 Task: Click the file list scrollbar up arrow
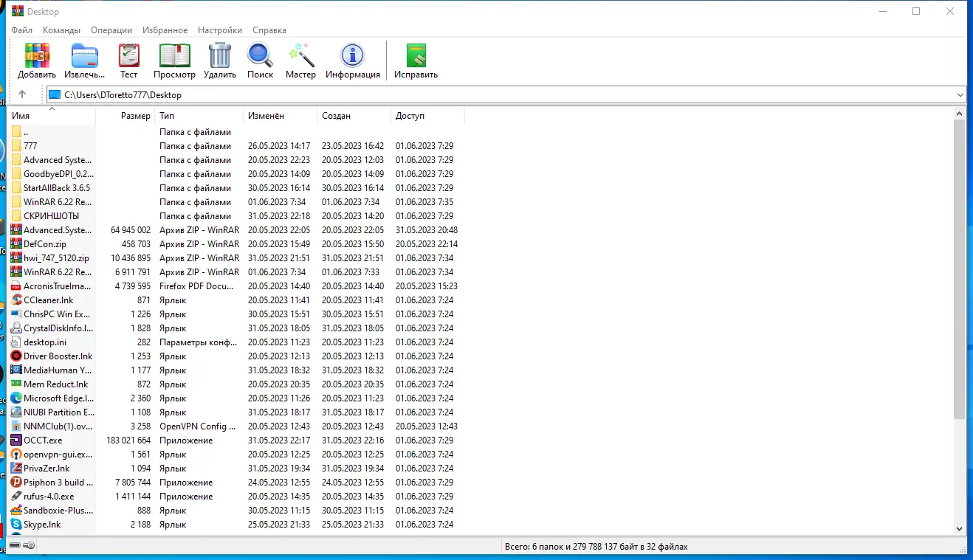[x=959, y=114]
